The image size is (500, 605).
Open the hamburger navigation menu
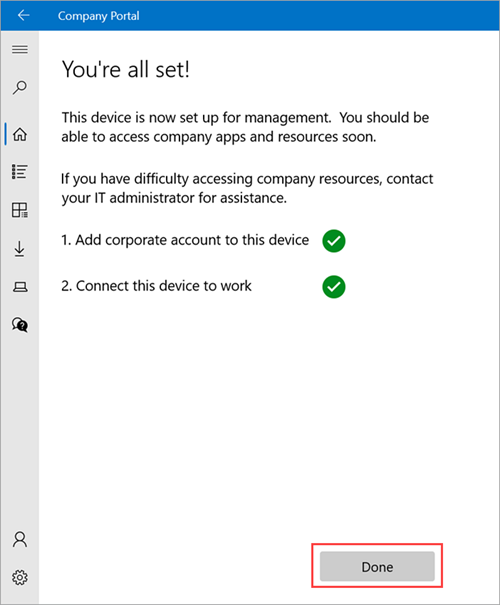coord(20,49)
